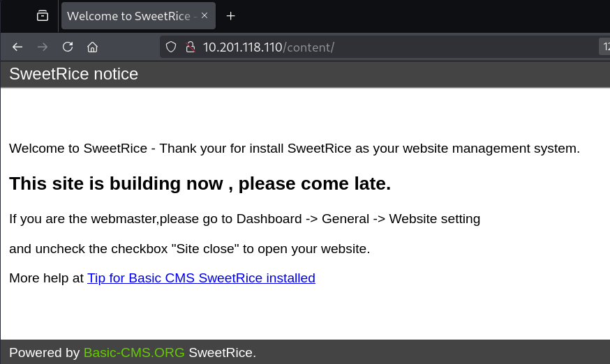Show insecure connection info via lock icon
The height and width of the screenshot is (364, 610).
coord(191,47)
